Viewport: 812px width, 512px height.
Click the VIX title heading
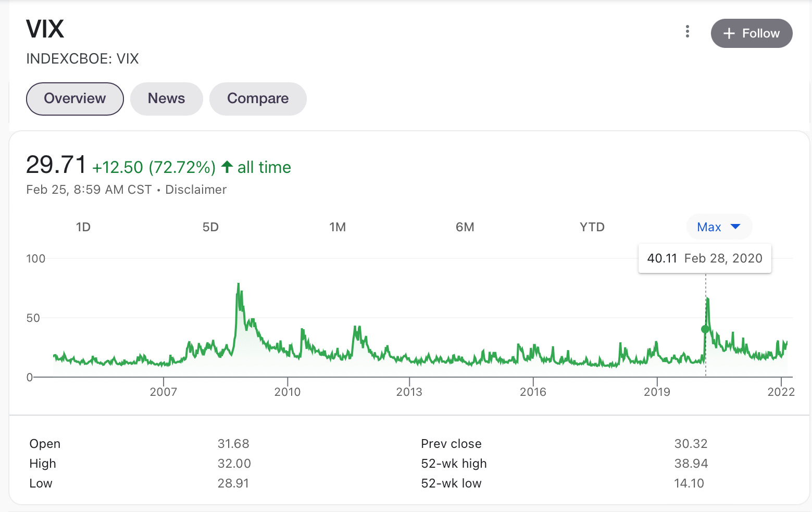pos(45,29)
